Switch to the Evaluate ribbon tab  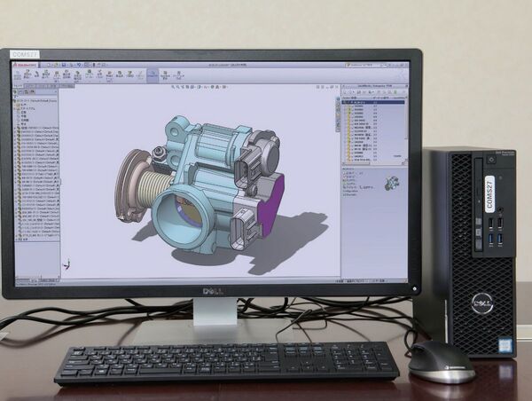[x=51, y=86]
